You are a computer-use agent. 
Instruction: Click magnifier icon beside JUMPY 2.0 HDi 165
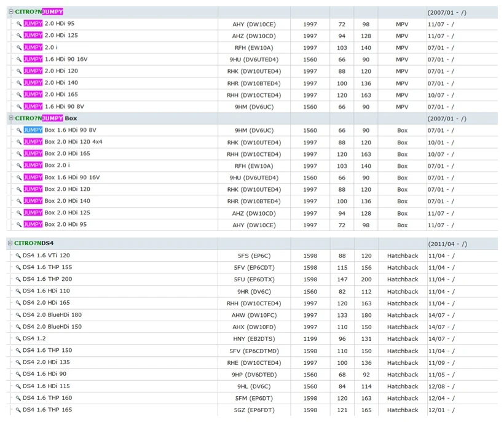click(x=19, y=95)
